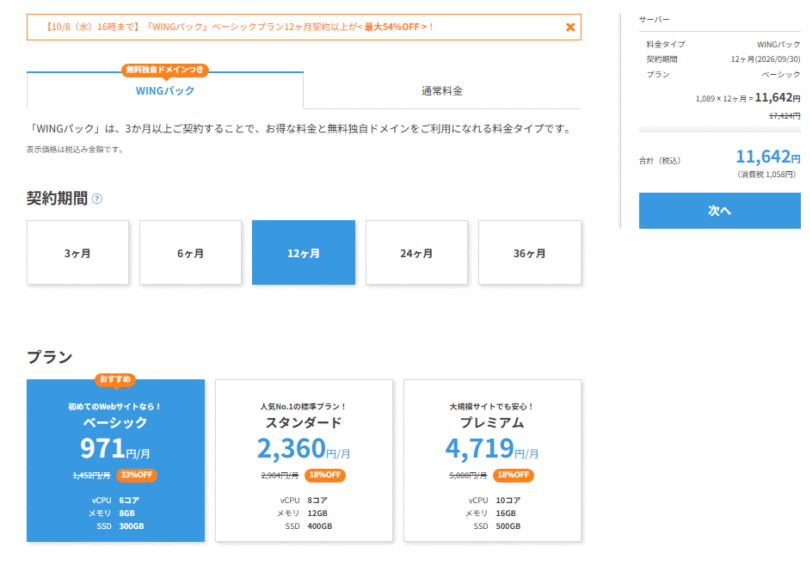Select the ベーシック plan card
810x576 pixels.
point(115,460)
